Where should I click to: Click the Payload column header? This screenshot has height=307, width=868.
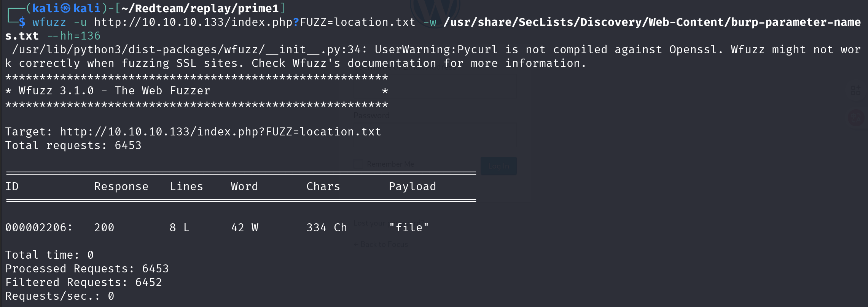pos(412,186)
